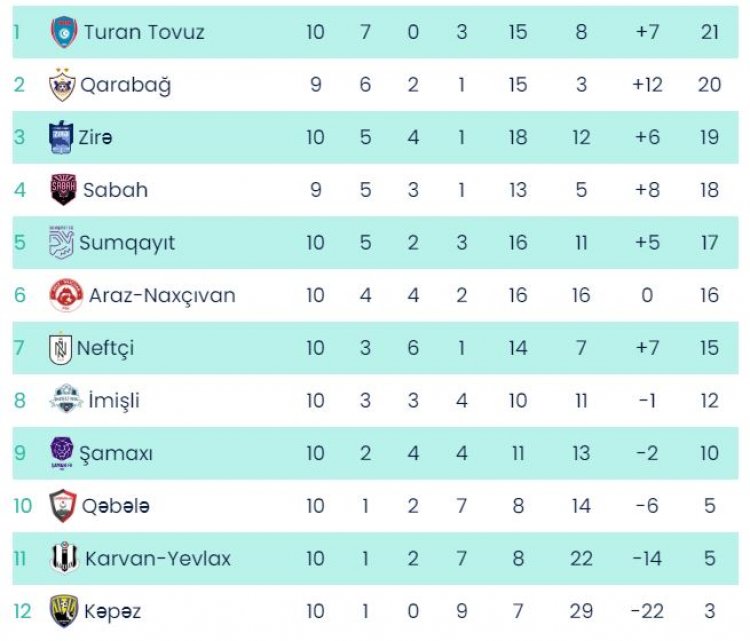750x641 pixels.
Task: Click the Turan Tovuz club logo
Action: (x=63, y=32)
